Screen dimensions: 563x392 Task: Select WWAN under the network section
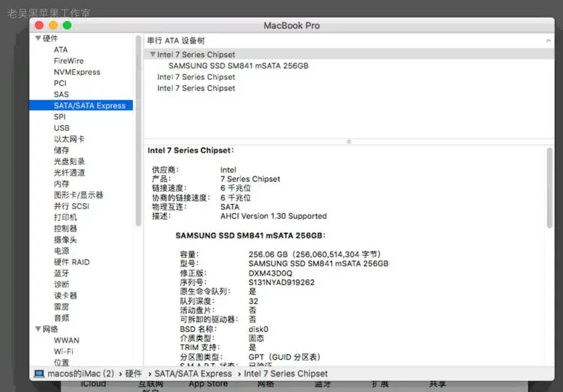tap(66, 340)
